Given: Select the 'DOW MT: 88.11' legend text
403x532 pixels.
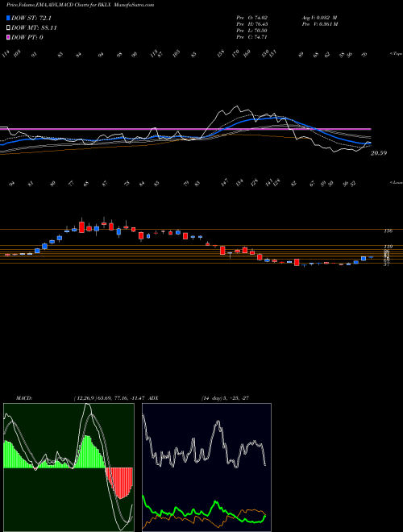Looking at the screenshot, I should (35, 28).
